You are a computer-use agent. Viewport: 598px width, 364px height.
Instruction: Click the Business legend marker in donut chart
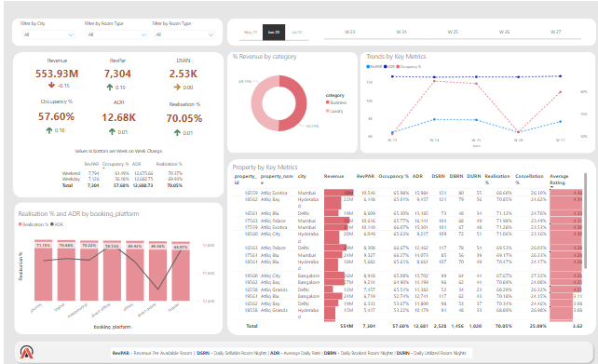click(328, 102)
